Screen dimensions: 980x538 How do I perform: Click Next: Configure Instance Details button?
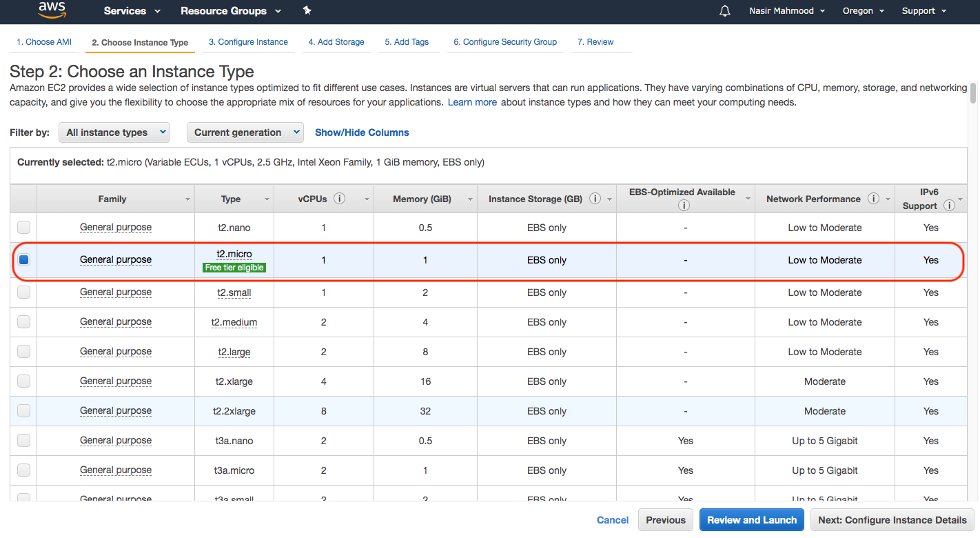pyautogui.click(x=892, y=520)
